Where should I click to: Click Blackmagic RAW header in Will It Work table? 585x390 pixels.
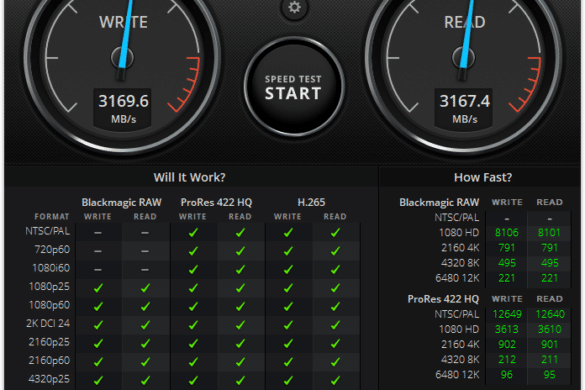(122, 202)
